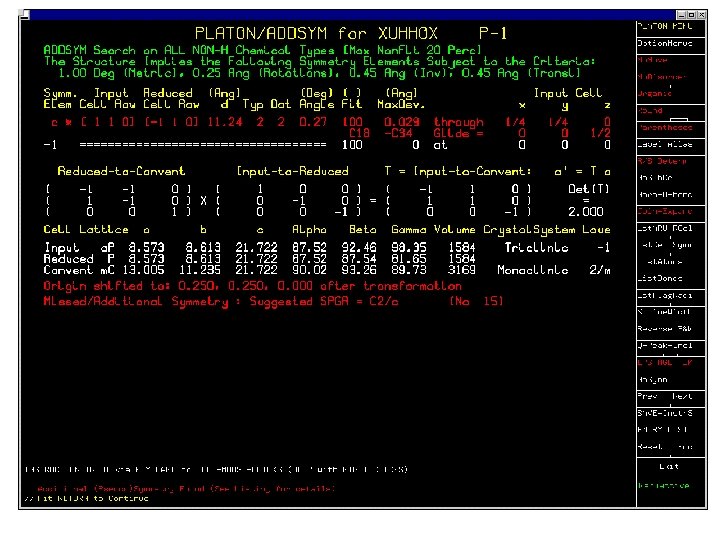Click the 'Crystal System' column header
This screenshot has height=540, width=720.
point(529,230)
